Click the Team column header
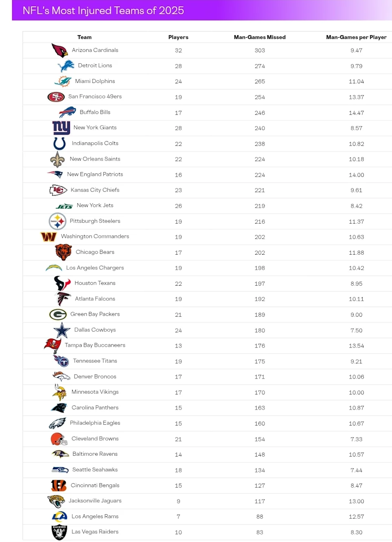The image size is (392, 542). tap(85, 37)
